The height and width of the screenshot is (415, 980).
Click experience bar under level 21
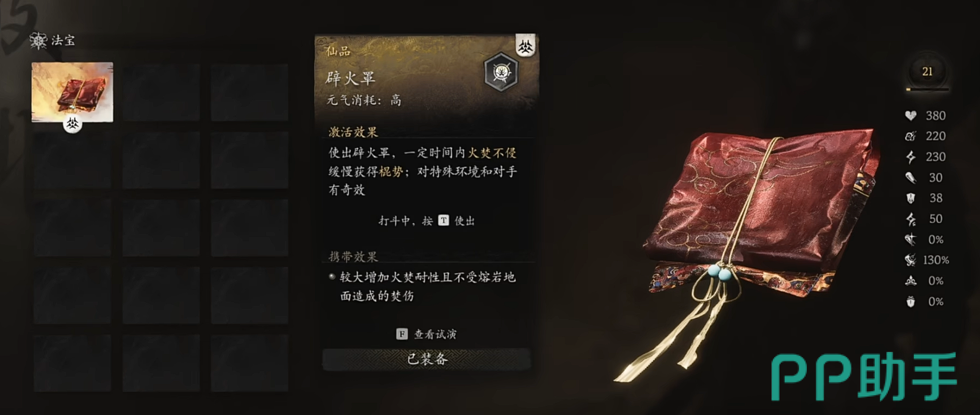[927, 90]
